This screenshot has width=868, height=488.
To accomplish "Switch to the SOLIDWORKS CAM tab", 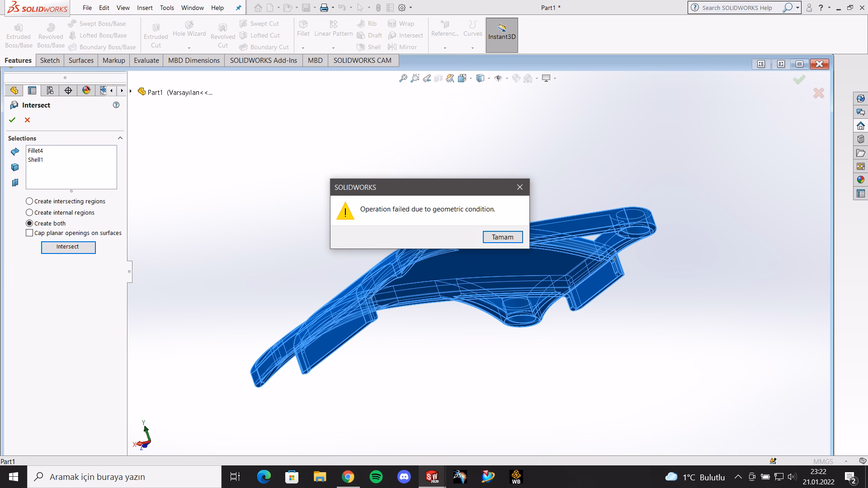I will pyautogui.click(x=362, y=60).
